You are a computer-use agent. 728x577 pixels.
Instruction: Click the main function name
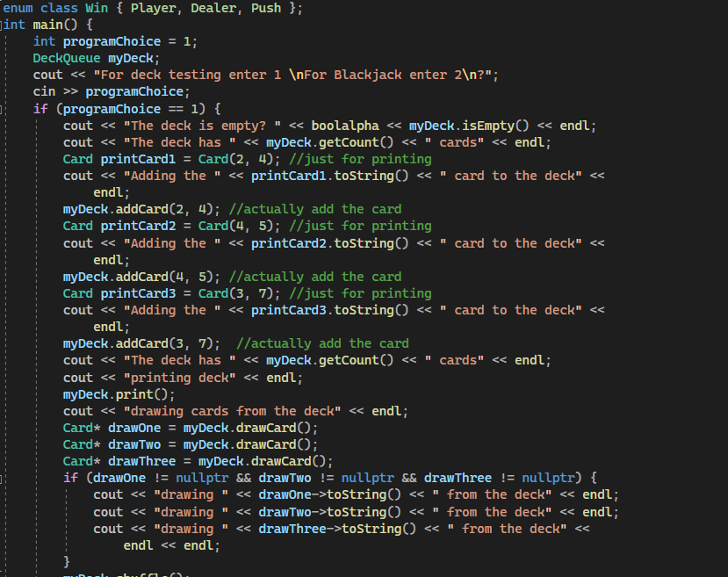47,25
